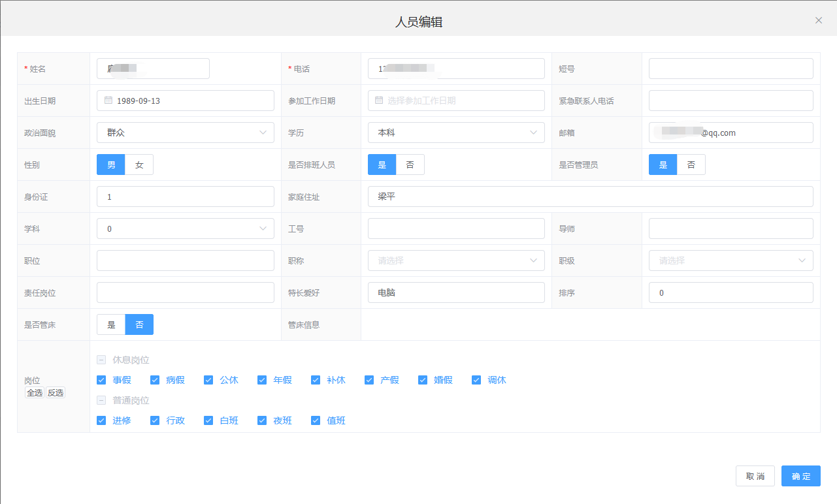Click the 家庭住址 input field
Image resolution: width=837 pixels, height=504 pixels.
point(590,197)
